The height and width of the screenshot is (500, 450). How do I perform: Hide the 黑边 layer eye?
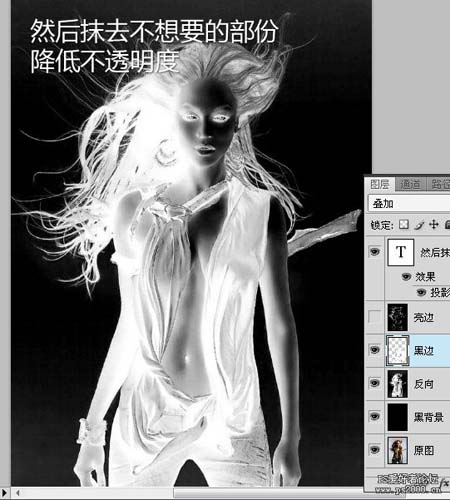[x=375, y=350]
